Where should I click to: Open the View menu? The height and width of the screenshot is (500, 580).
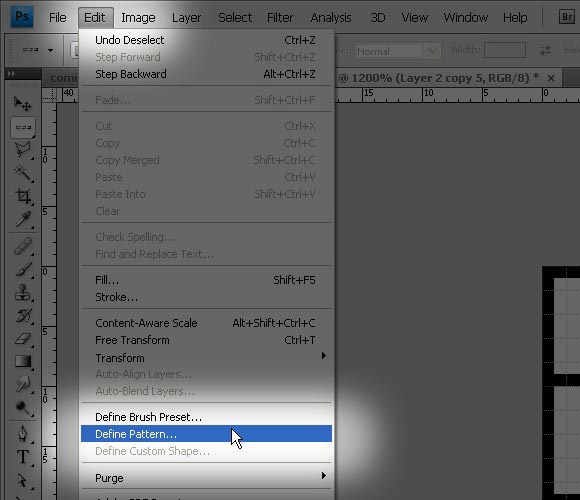point(415,17)
